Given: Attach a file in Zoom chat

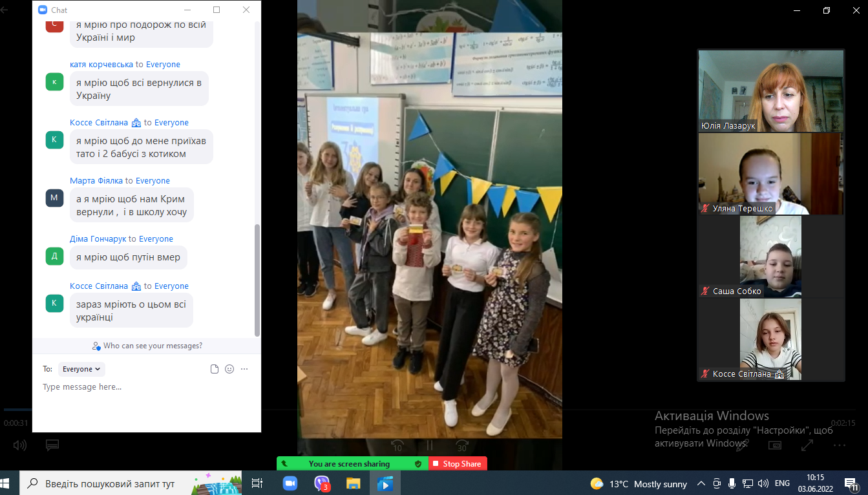Looking at the screenshot, I should [x=215, y=369].
